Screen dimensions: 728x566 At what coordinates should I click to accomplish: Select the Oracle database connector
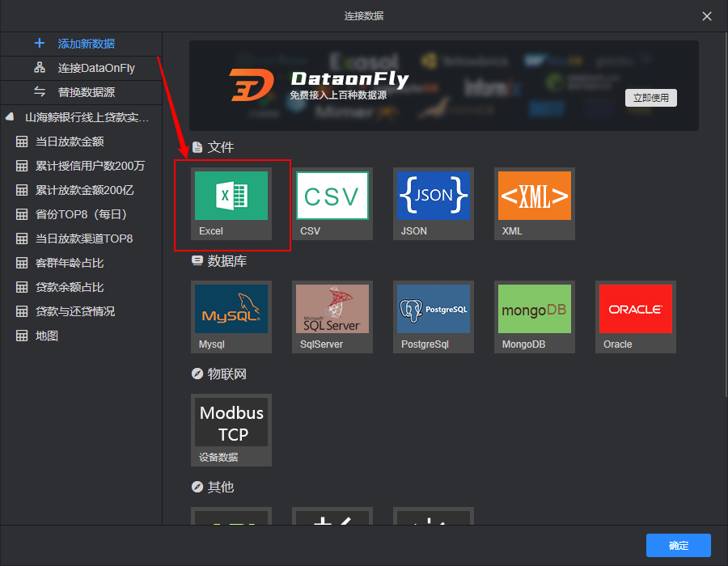click(x=636, y=317)
